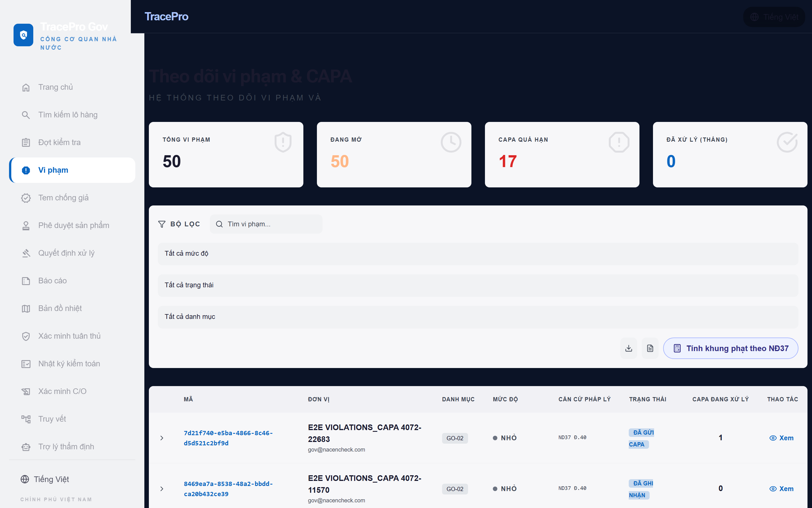Select Vi phạm sidebar item
Viewport: 812px width, 508px height.
pos(72,170)
